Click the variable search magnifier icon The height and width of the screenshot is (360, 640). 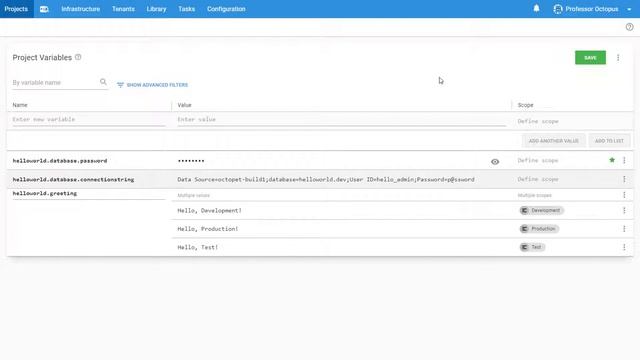coord(103,82)
